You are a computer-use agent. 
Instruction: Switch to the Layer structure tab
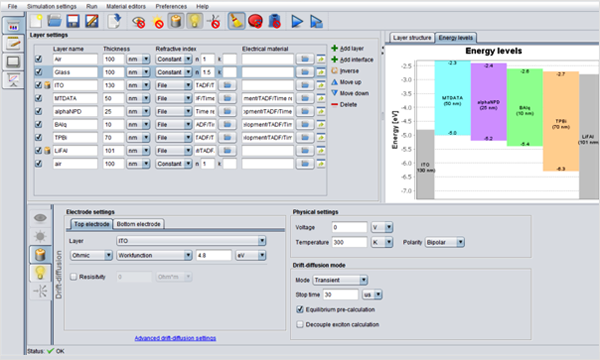(x=412, y=37)
